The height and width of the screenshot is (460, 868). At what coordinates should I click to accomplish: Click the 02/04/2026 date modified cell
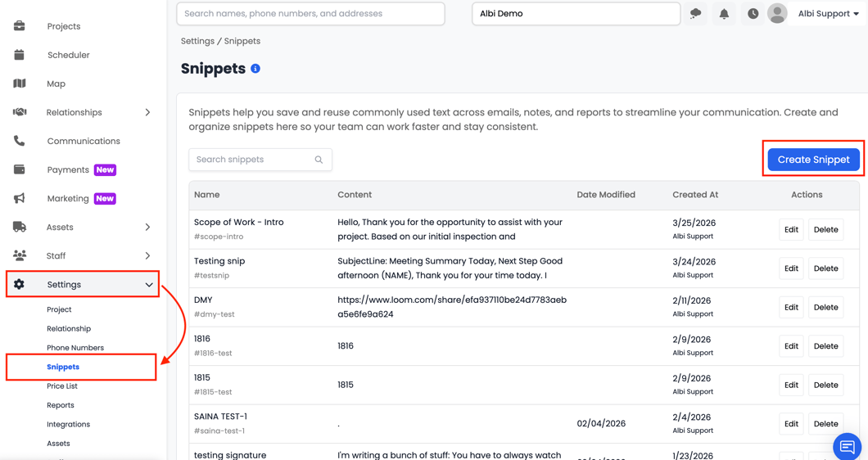pos(601,423)
